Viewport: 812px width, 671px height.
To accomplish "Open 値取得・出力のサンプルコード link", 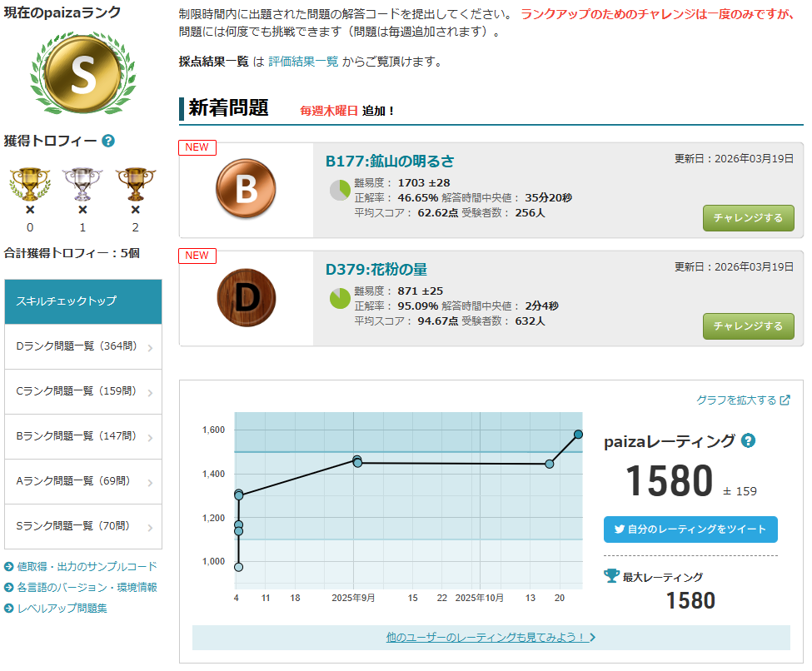I will [x=87, y=567].
